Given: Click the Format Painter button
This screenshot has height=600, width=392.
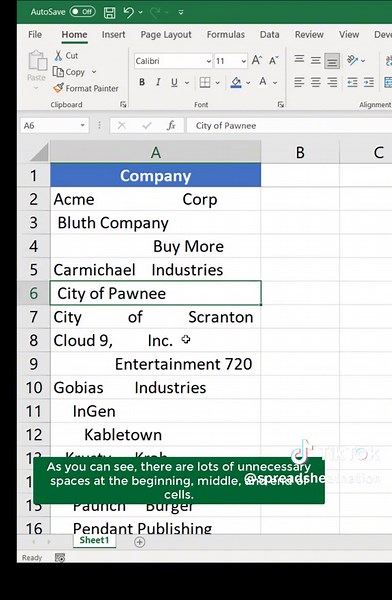Looking at the screenshot, I should pos(86,88).
